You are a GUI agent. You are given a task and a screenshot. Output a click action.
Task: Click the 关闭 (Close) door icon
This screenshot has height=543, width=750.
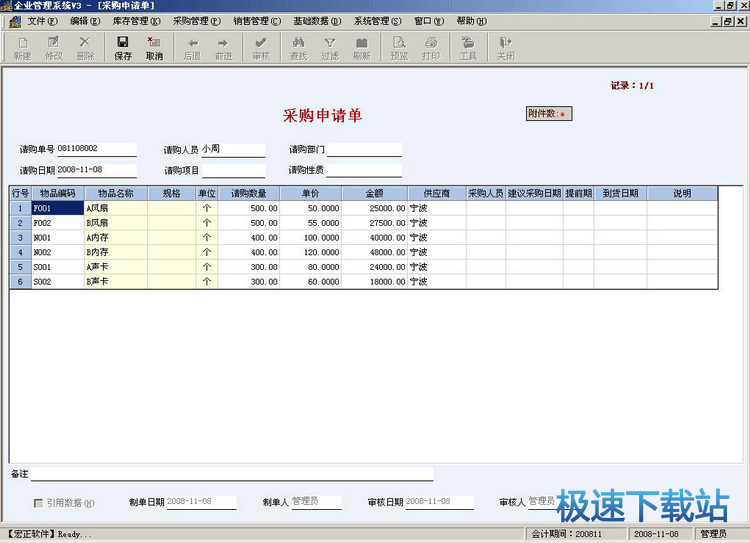(506, 48)
